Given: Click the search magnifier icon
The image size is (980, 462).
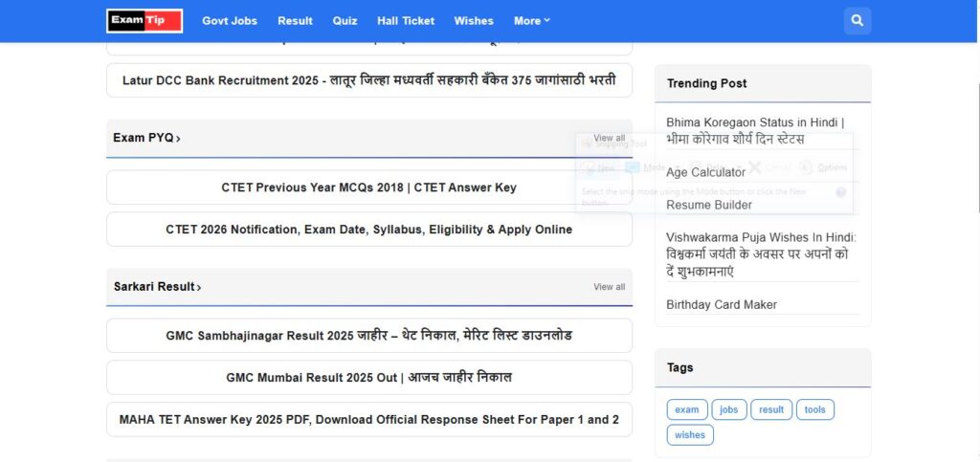Looking at the screenshot, I should coord(857,20).
